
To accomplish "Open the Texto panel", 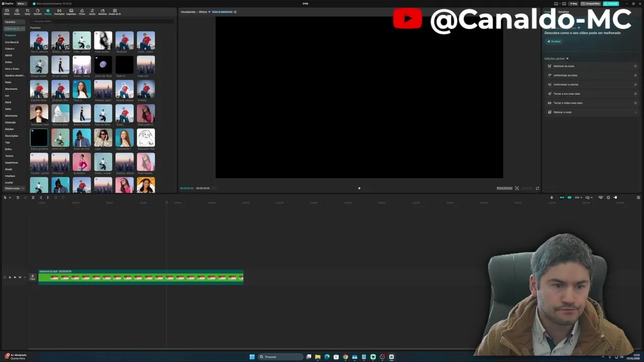I will pos(27,12).
